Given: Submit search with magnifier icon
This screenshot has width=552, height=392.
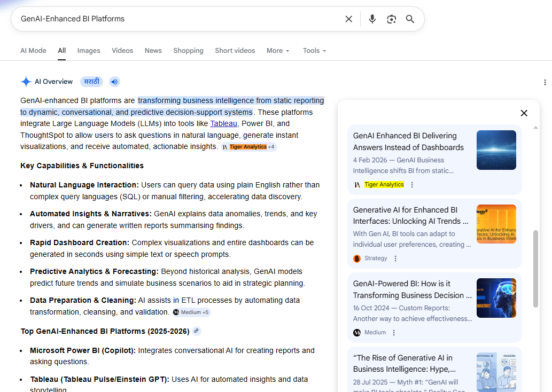Looking at the screenshot, I should 410,19.
